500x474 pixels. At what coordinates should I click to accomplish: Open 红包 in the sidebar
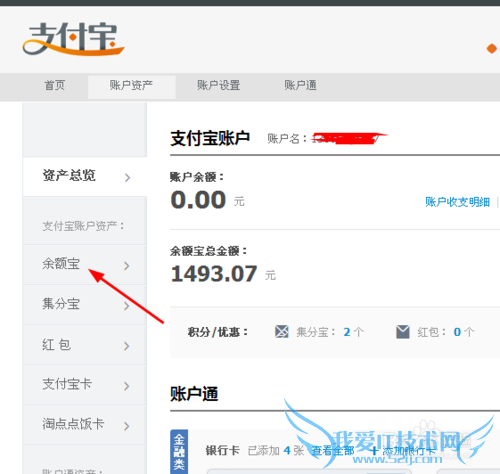point(85,345)
